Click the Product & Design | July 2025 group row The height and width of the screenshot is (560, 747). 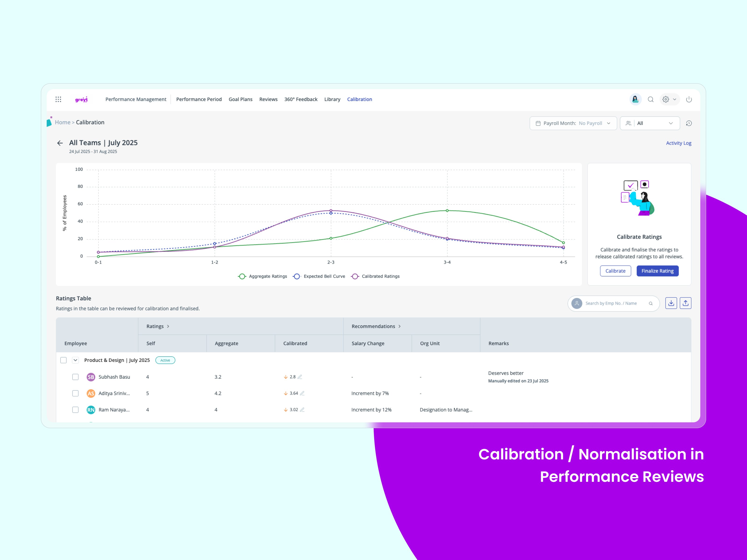(x=373, y=360)
